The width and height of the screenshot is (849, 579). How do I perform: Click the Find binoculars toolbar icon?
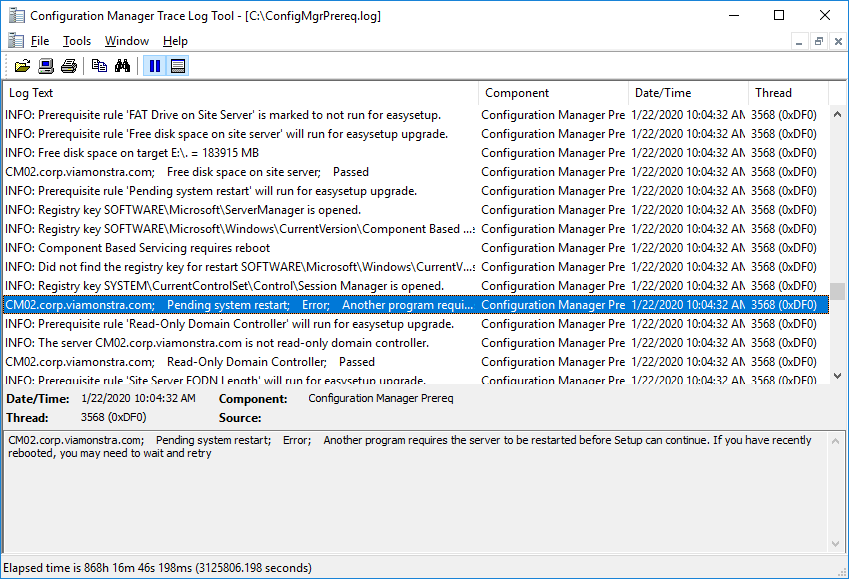point(122,66)
